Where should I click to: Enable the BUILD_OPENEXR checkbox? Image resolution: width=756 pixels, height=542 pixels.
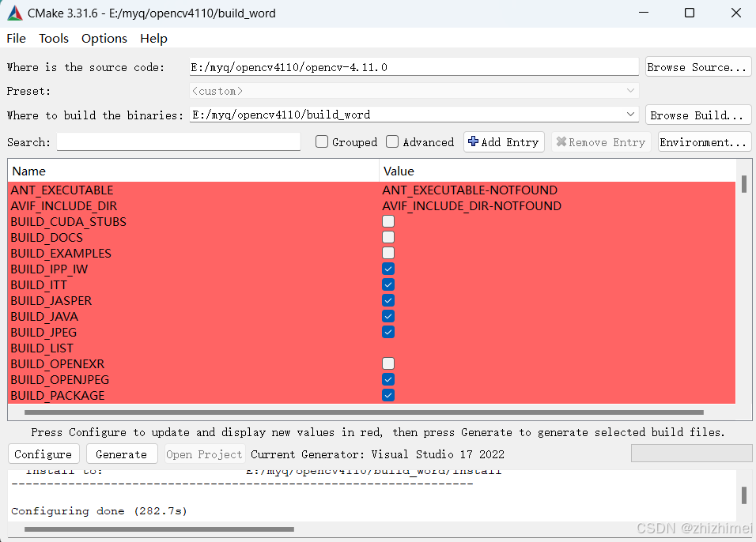[388, 363]
